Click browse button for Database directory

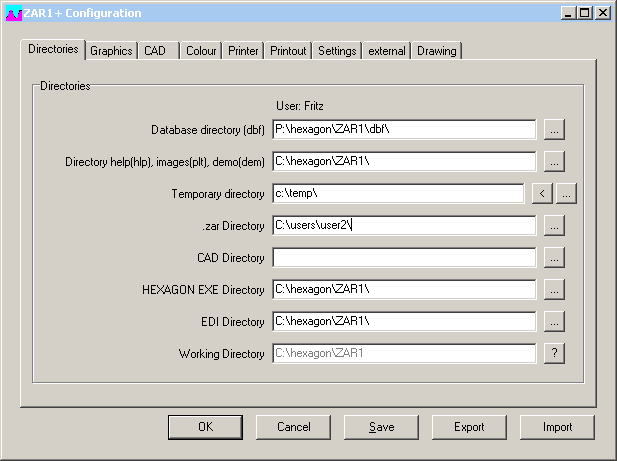[554, 129]
